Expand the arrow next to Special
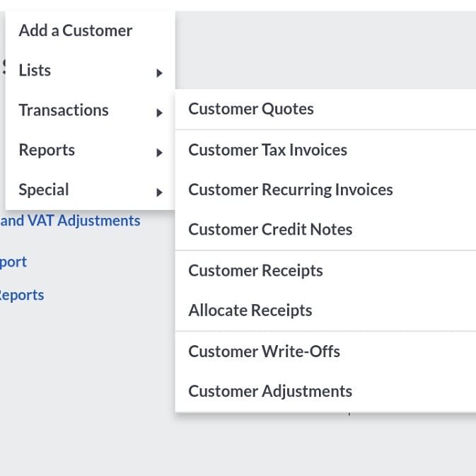 click(159, 192)
